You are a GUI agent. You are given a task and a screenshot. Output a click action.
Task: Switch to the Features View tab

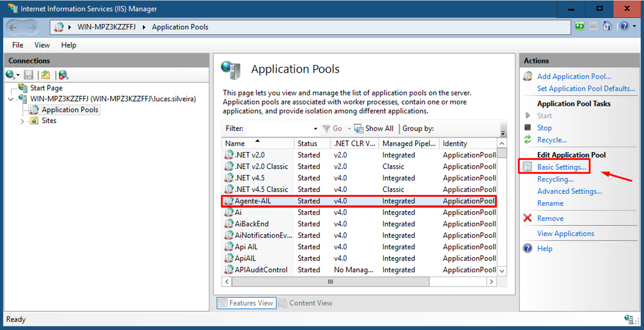[247, 303]
